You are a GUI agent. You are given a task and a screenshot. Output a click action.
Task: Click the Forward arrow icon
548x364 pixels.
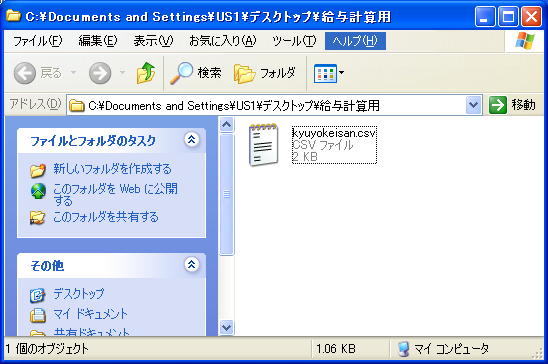[x=100, y=73]
